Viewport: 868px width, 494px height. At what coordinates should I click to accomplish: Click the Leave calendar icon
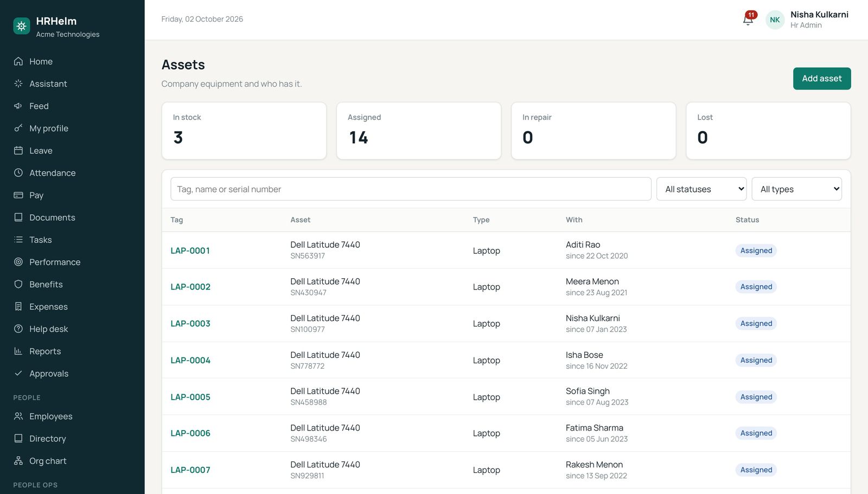click(18, 150)
